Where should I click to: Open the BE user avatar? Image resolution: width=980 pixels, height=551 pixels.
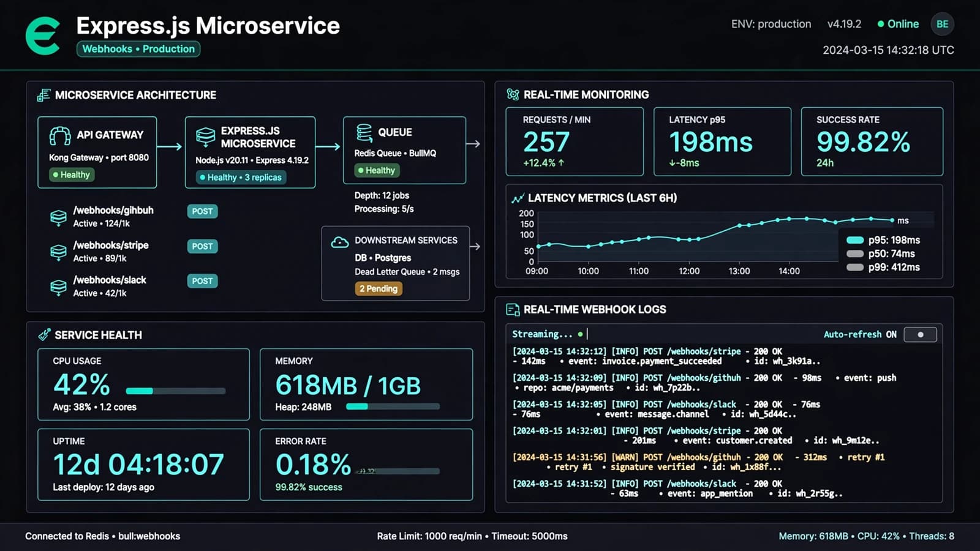[942, 24]
